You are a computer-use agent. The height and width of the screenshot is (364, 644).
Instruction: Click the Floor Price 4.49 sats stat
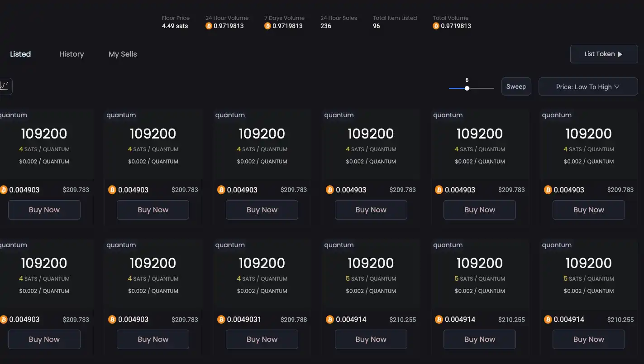(175, 26)
